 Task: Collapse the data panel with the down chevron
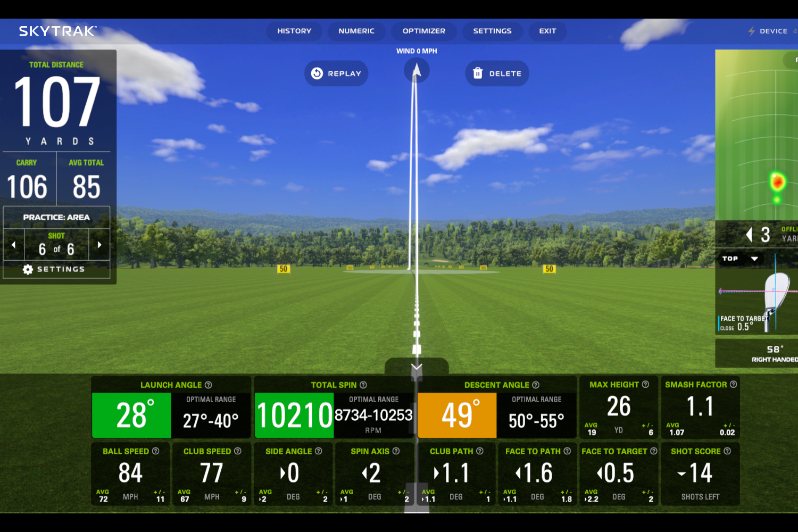[x=417, y=367]
